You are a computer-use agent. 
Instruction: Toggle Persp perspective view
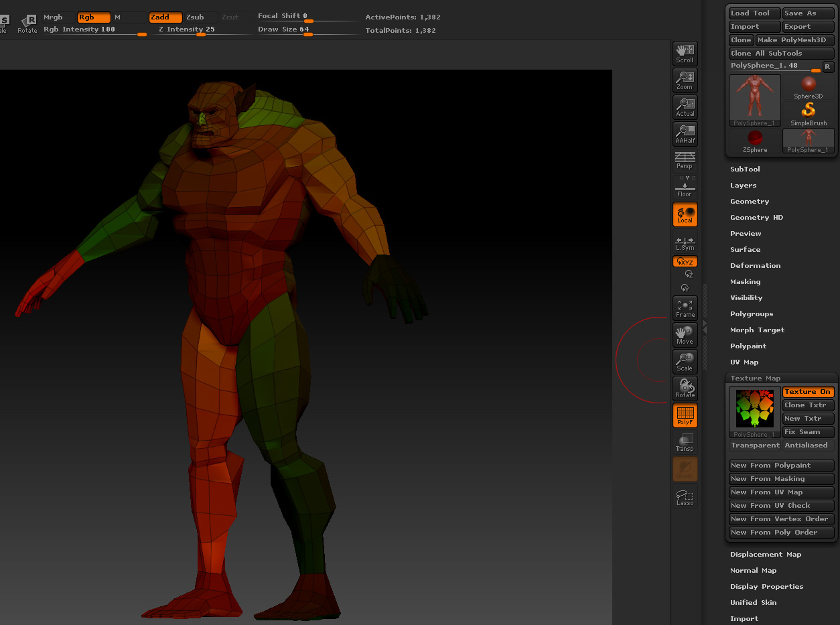(685, 161)
